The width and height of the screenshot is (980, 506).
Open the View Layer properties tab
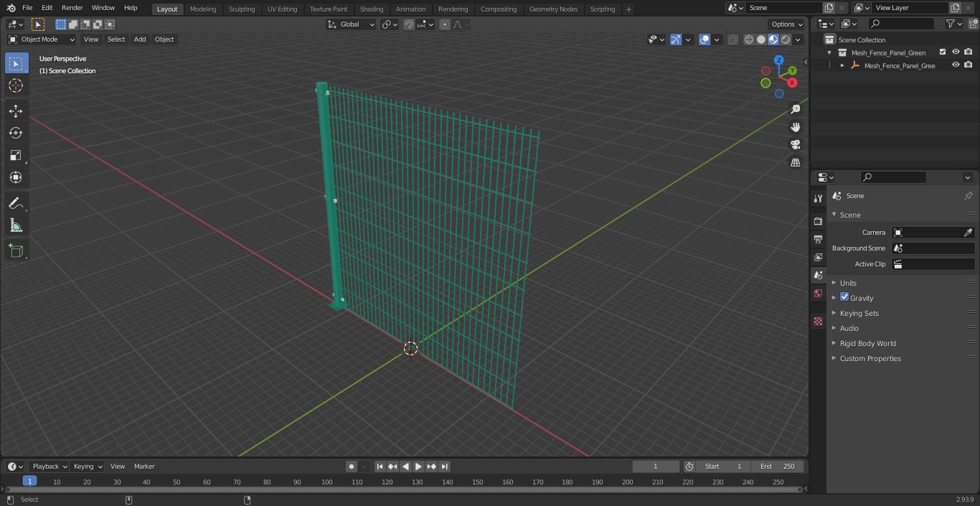tap(818, 257)
